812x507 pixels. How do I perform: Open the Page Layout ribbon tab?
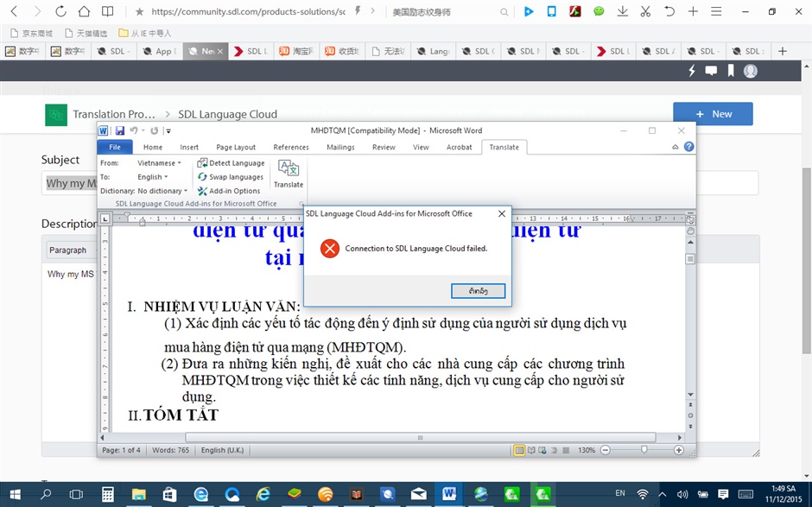click(x=236, y=147)
